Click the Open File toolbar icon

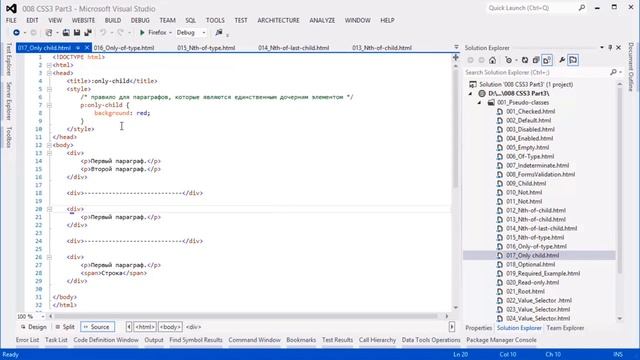tap(66, 32)
